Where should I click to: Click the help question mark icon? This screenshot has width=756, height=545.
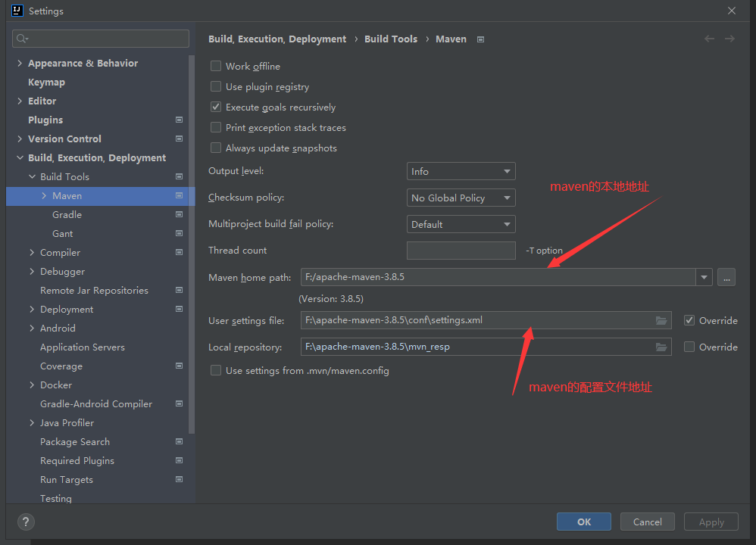click(x=26, y=522)
